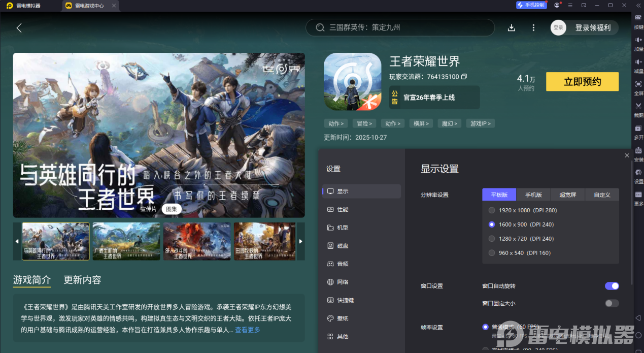
Task: Open 其他 settings section
Action: click(362, 336)
